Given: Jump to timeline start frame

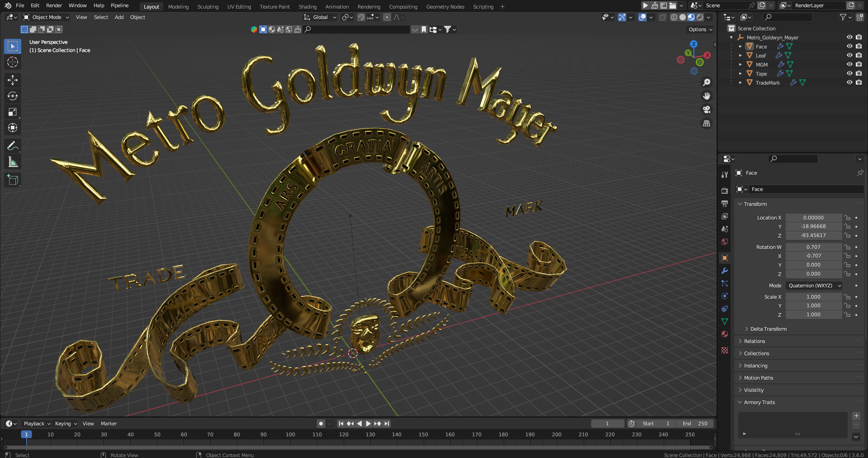Looking at the screenshot, I should (341, 424).
